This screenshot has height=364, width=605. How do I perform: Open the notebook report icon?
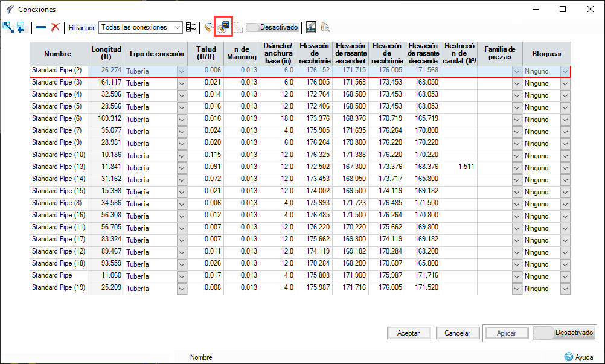click(x=310, y=27)
